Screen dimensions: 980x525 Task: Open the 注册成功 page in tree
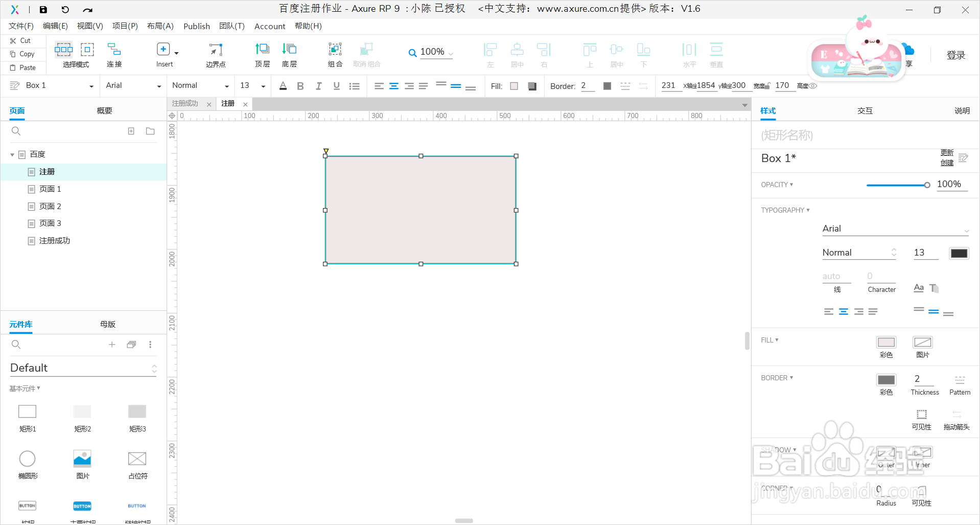pyautogui.click(x=55, y=241)
